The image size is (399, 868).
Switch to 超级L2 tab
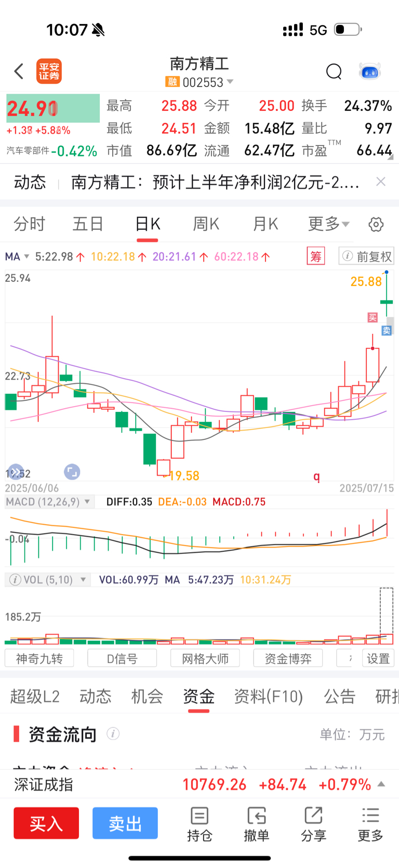(35, 696)
